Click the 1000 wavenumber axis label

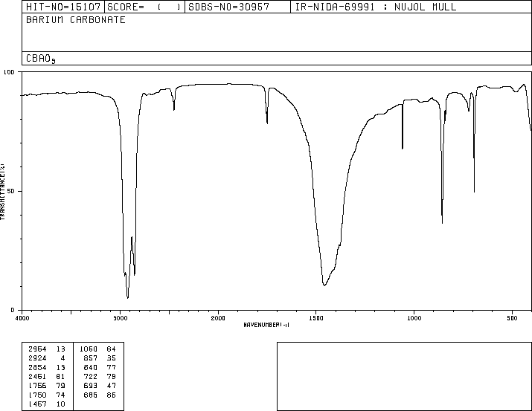click(x=414, y=318)
